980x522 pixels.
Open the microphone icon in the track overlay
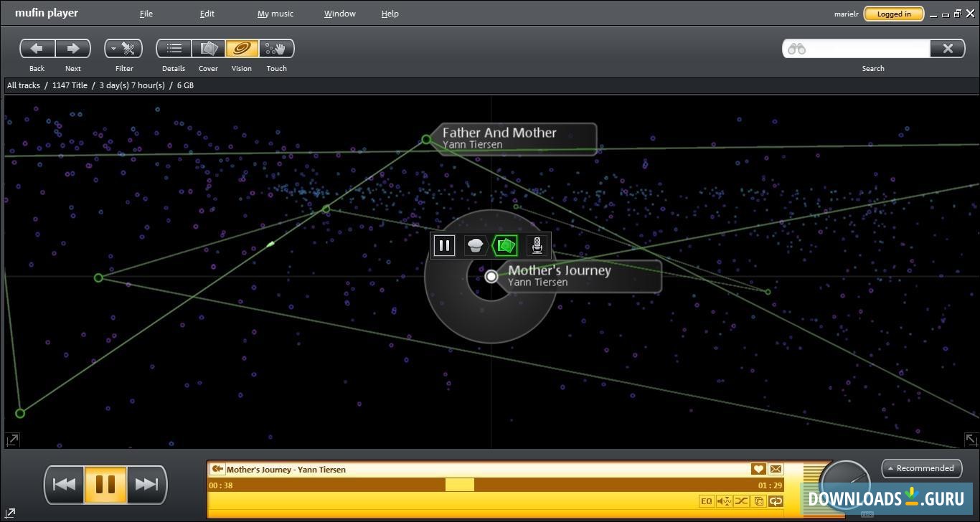click(537, 245)
